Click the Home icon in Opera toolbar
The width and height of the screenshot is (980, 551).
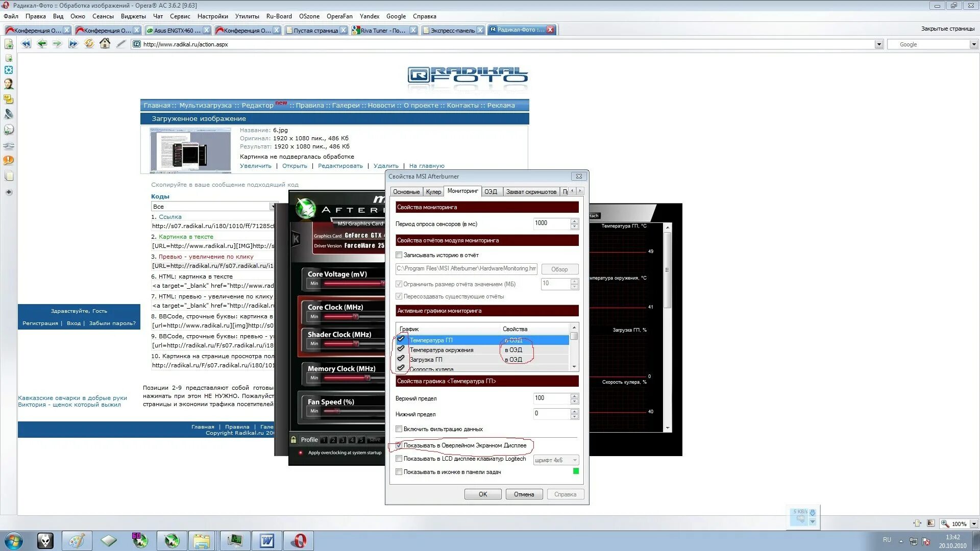[x=105, y=44]
